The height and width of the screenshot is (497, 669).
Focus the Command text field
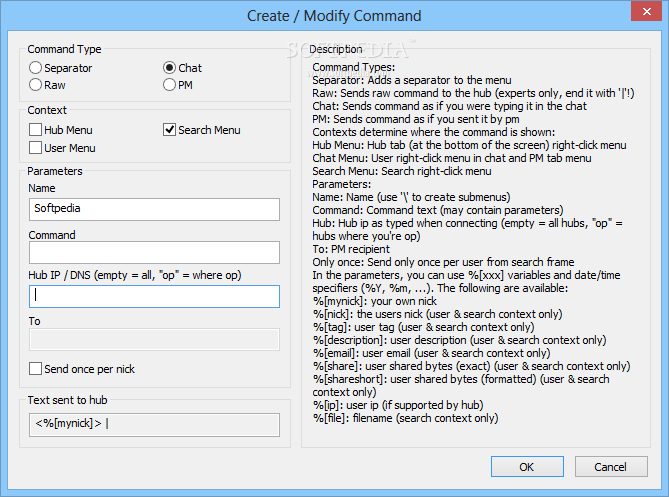[154, 253]
